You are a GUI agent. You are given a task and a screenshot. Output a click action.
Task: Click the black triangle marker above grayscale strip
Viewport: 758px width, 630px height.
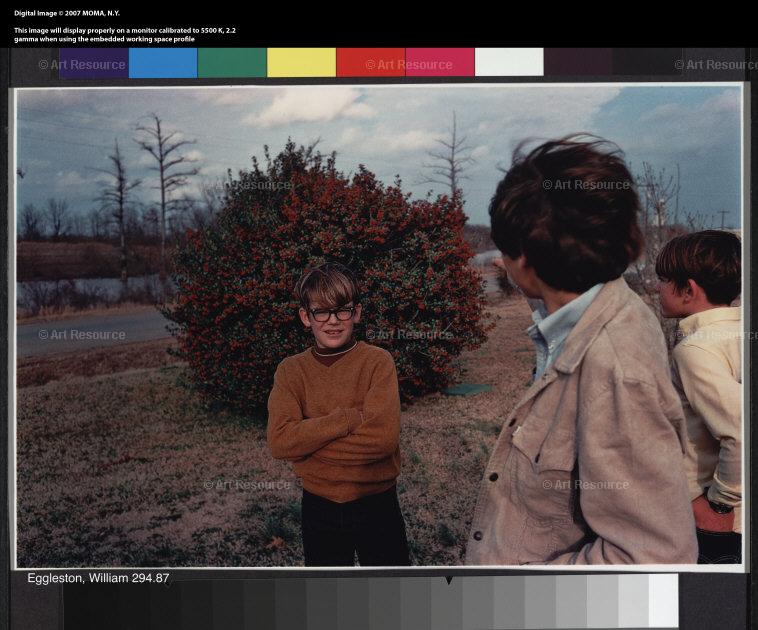point(449,580)
